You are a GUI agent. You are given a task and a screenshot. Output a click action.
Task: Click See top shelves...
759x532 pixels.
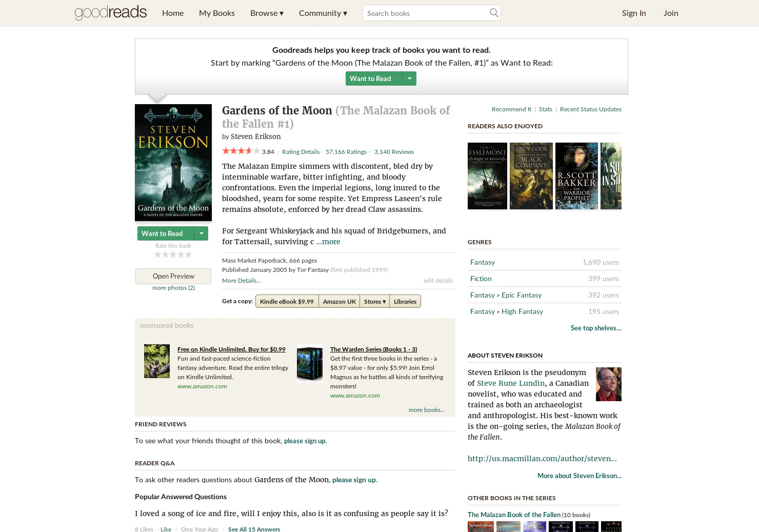(596, 328)
